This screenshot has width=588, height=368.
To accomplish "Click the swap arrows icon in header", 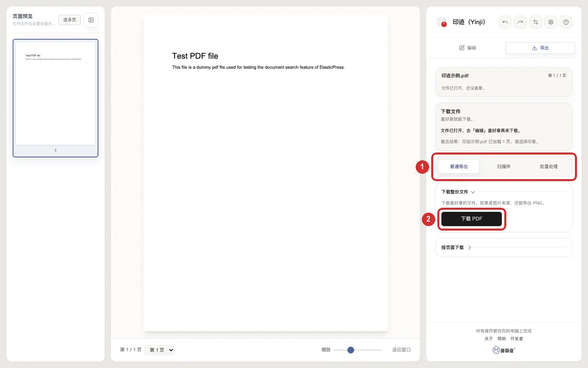I will [x=536, y=22].
